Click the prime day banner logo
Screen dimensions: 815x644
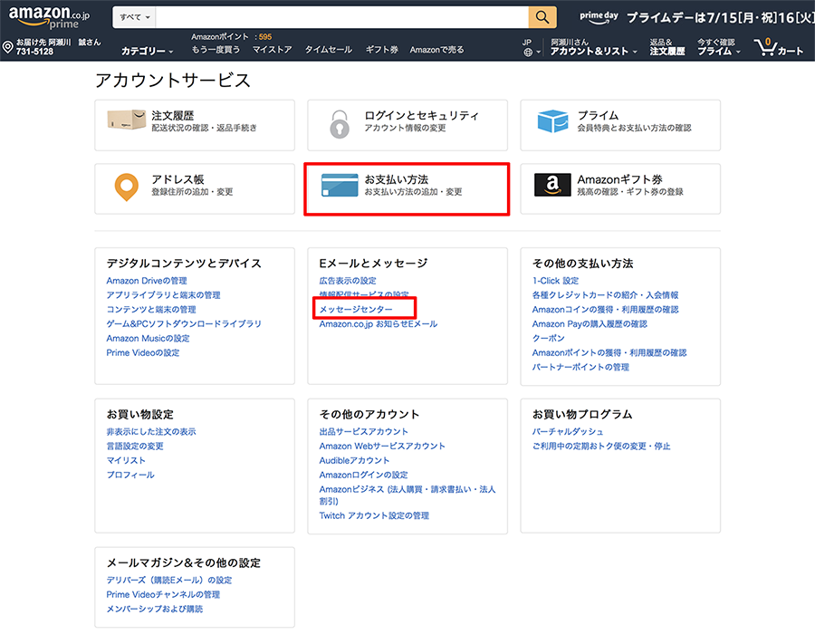tap(599, 16)
